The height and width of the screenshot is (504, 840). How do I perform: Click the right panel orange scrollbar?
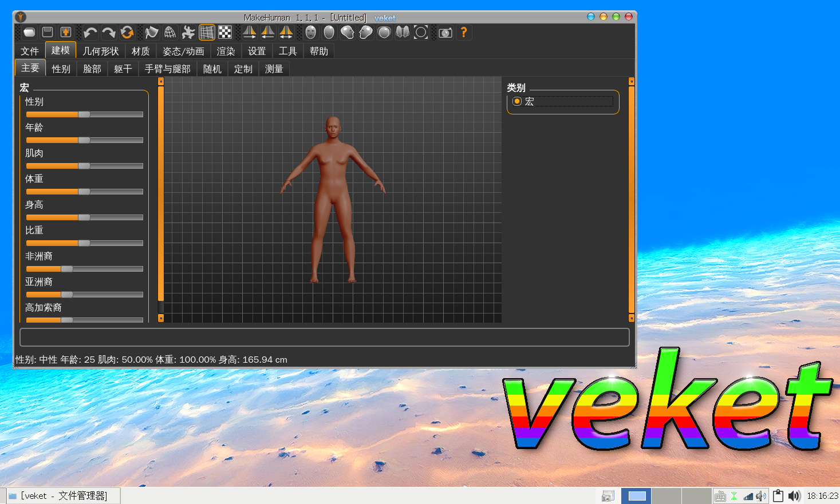pos(632,200)
